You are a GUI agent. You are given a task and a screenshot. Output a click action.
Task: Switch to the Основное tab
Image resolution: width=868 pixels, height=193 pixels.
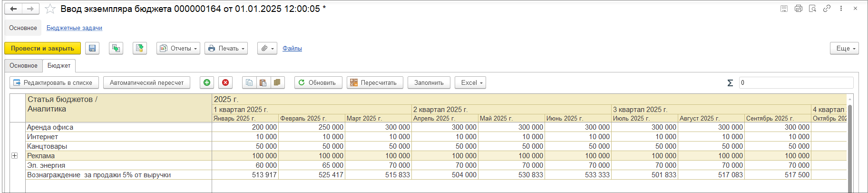point(23,65)
